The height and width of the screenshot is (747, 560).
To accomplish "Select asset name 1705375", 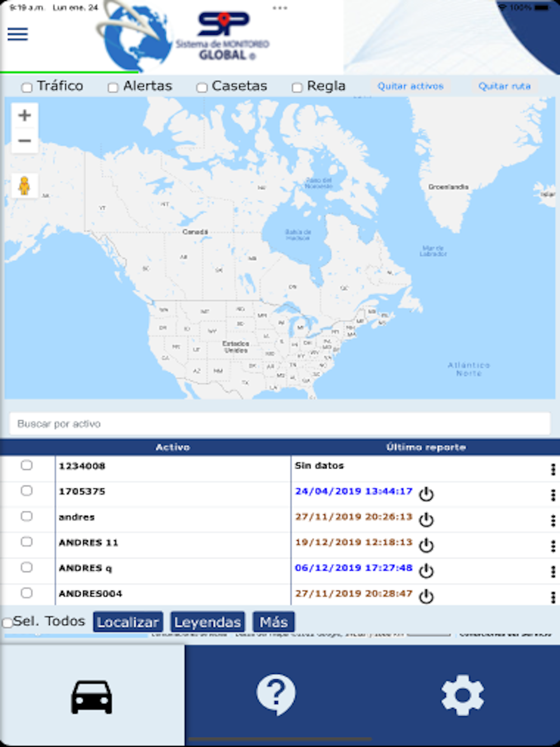I will pos(82,492).
